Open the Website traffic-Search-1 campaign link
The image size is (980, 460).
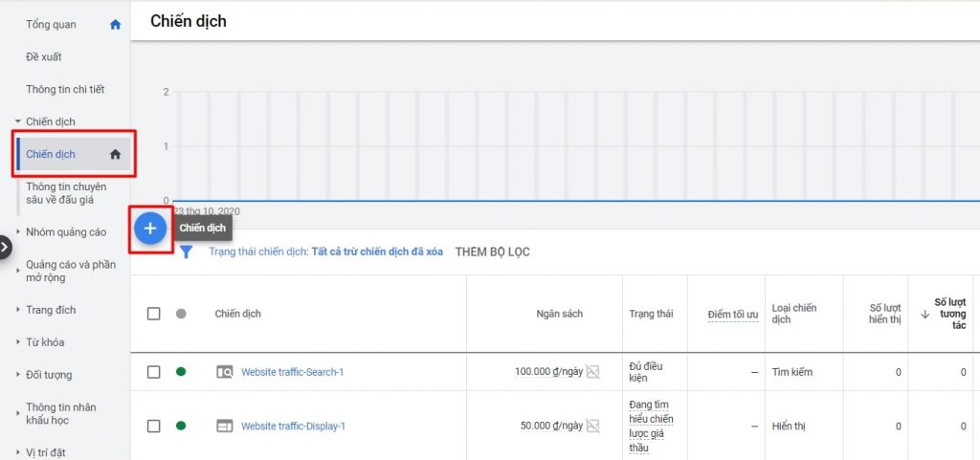(292, 372)
